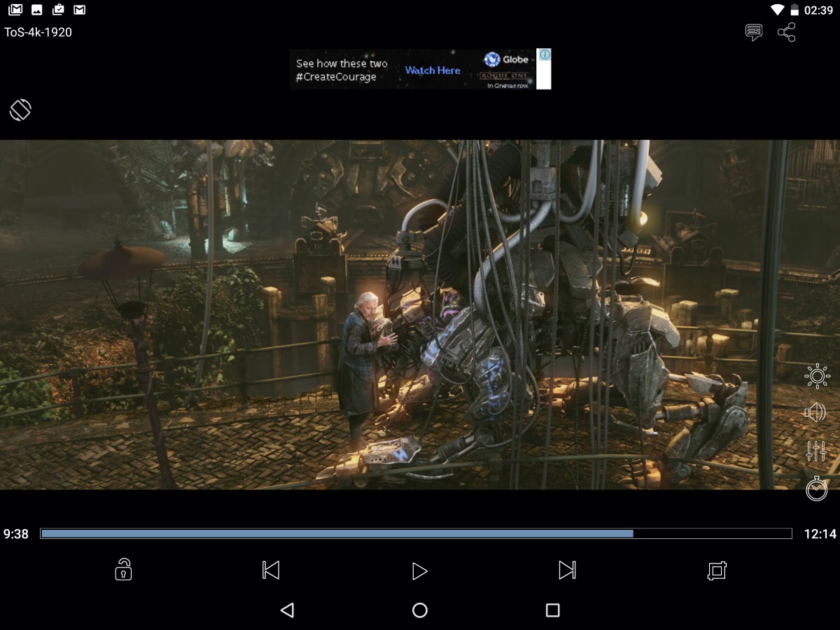Viewport: 840px width, 630px height.
Task: Toggle play/pause on the video
Action: (420, 571)
